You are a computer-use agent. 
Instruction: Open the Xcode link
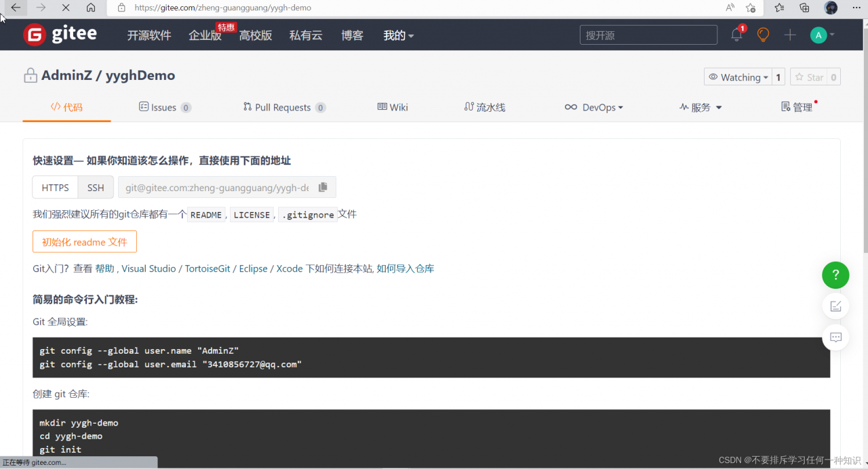290,268
